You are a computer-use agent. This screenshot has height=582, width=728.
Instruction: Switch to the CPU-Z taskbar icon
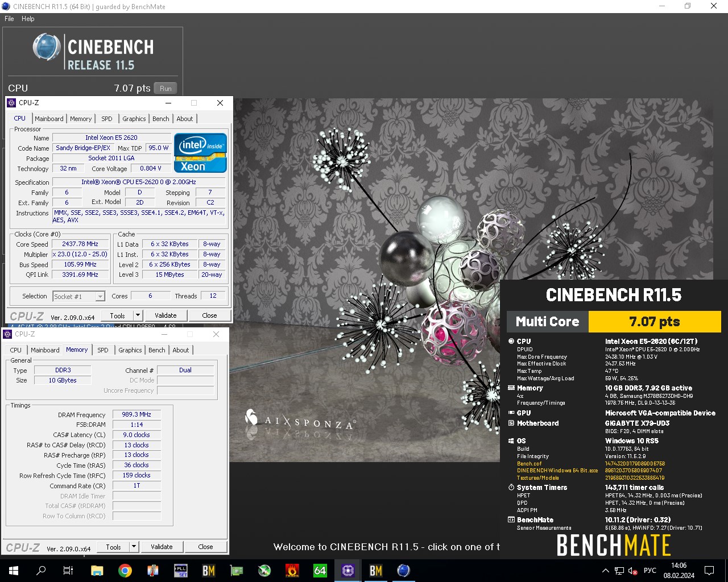tap(348, 570)
